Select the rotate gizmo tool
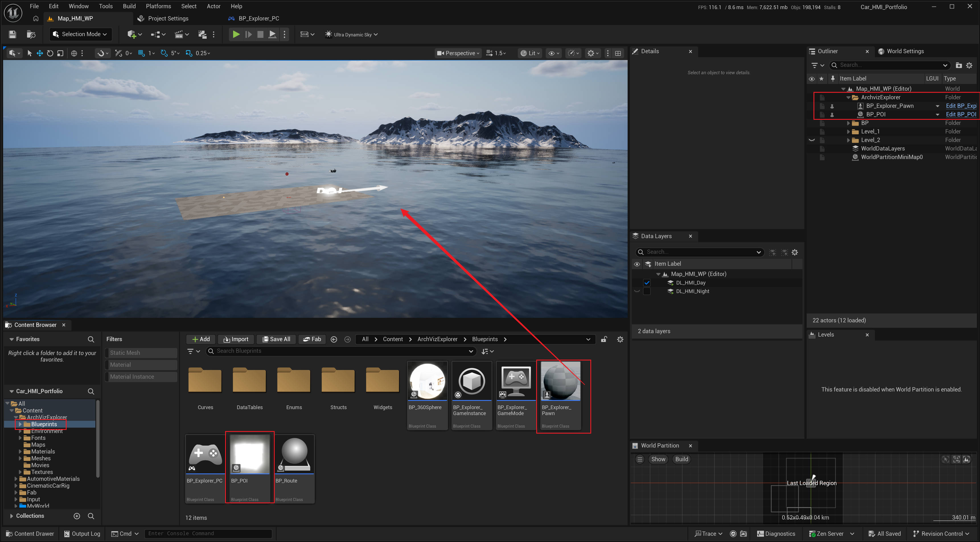The height and width of the screenshot is (542, 980). pos(50,53)
